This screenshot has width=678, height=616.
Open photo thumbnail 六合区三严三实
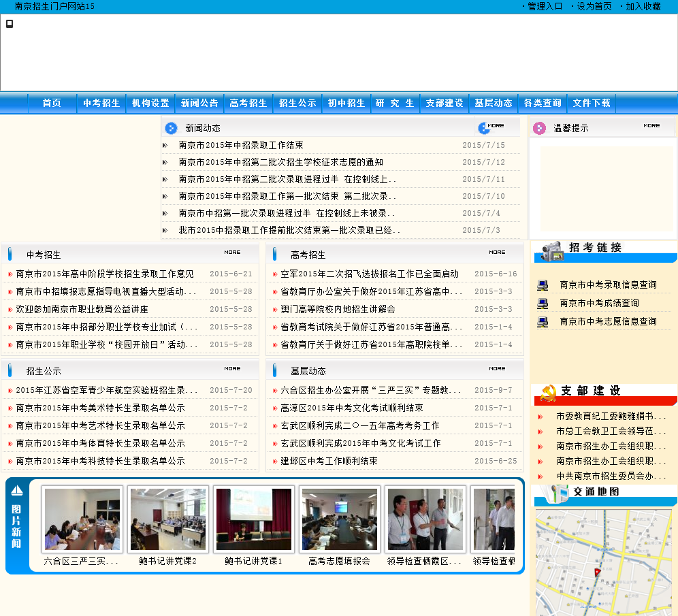coord(82,519)
